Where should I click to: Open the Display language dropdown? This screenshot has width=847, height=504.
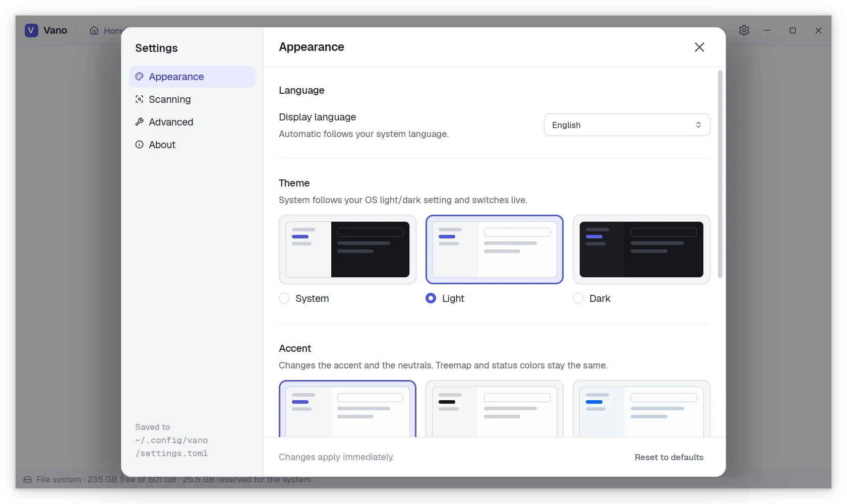[x=627, y=125]
